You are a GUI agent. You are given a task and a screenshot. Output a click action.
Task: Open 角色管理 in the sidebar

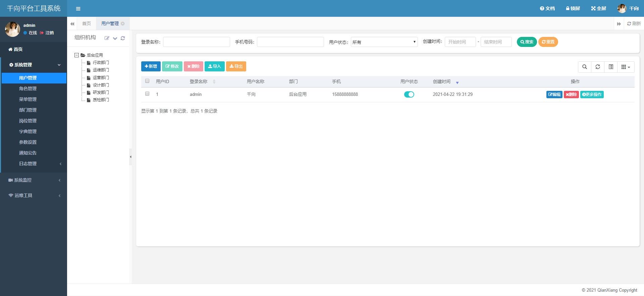[28, 88]
